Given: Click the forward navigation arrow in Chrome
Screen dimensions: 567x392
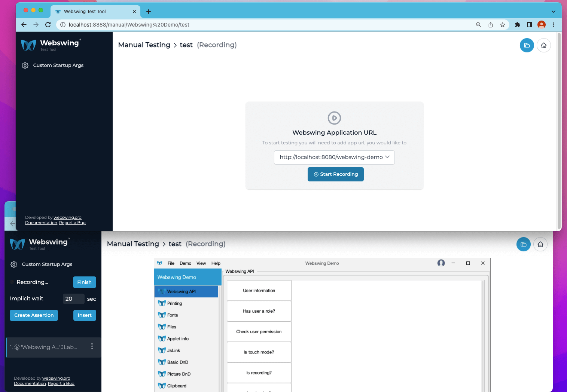Looking at the screenshot, I should click(x=36, y=25).
